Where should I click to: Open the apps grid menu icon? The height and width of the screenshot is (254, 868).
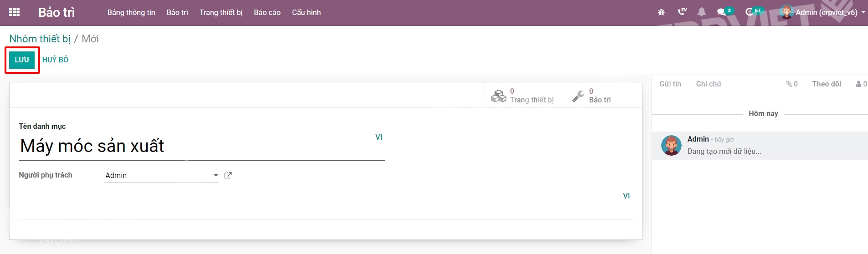click(x=14, y=12)
